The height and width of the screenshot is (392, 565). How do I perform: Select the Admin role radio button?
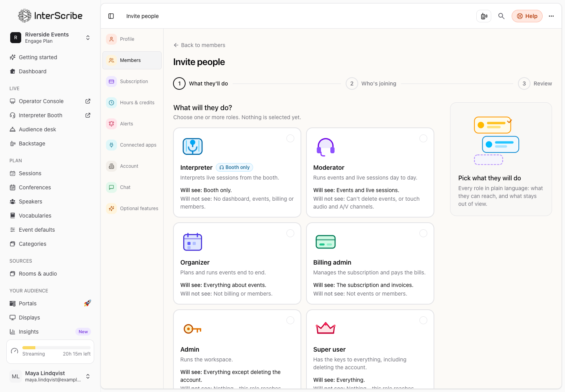click(290, 320)
